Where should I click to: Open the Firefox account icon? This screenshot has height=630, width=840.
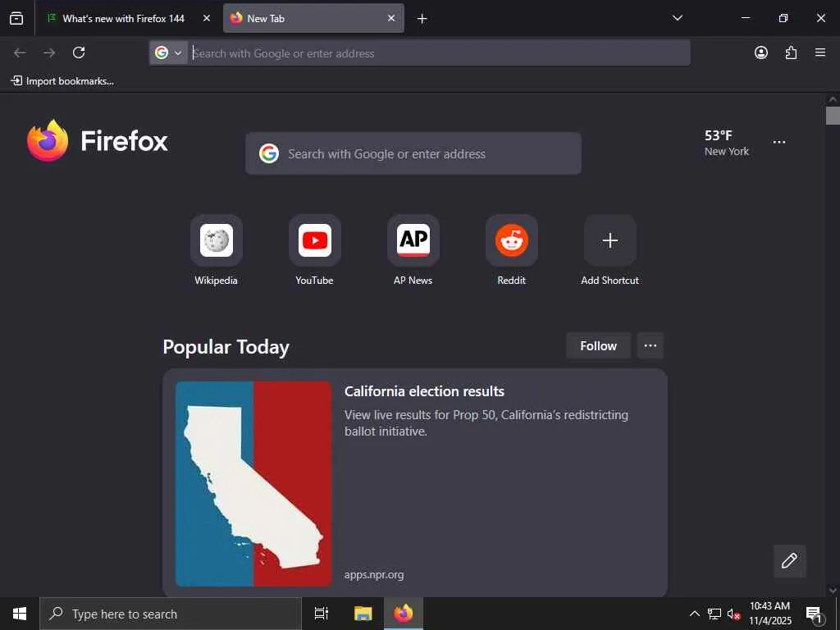tap(760, 52)
